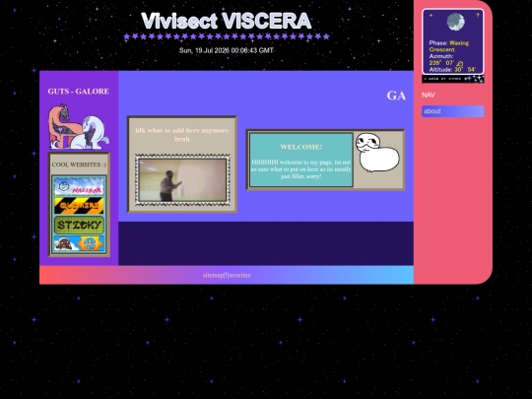This screenshot has height=399, width=532.
Task: Open the sky-themed banner with pink text
Action: [x=79, y=186]
